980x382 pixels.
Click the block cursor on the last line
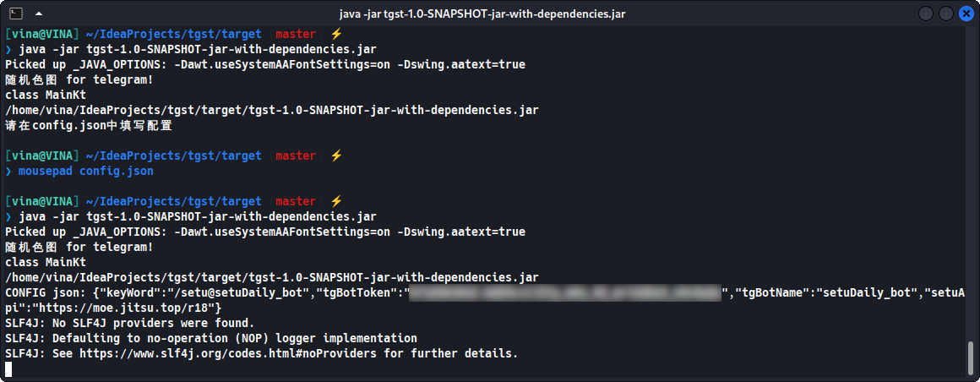click(8, 369)
